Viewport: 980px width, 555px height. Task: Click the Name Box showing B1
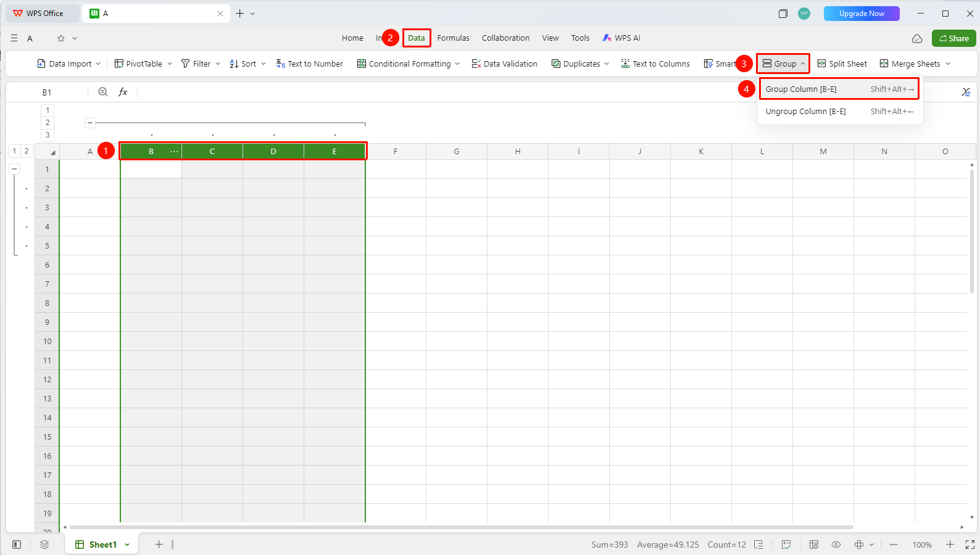click(x=47, y=92)
